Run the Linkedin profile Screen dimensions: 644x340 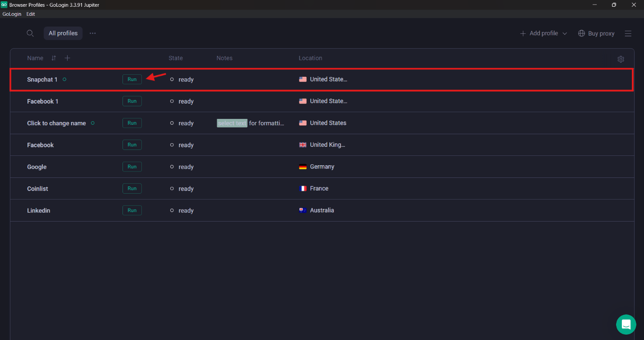point(132,210)
